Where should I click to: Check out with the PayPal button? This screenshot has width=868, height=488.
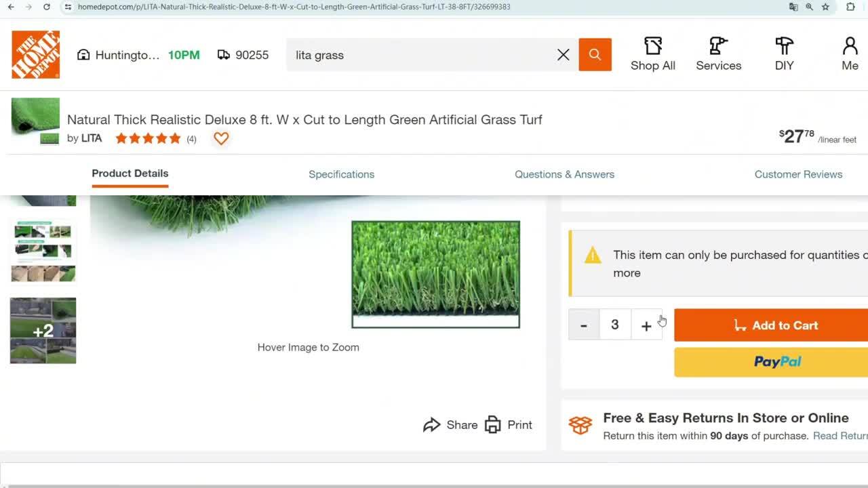[771, 362]
